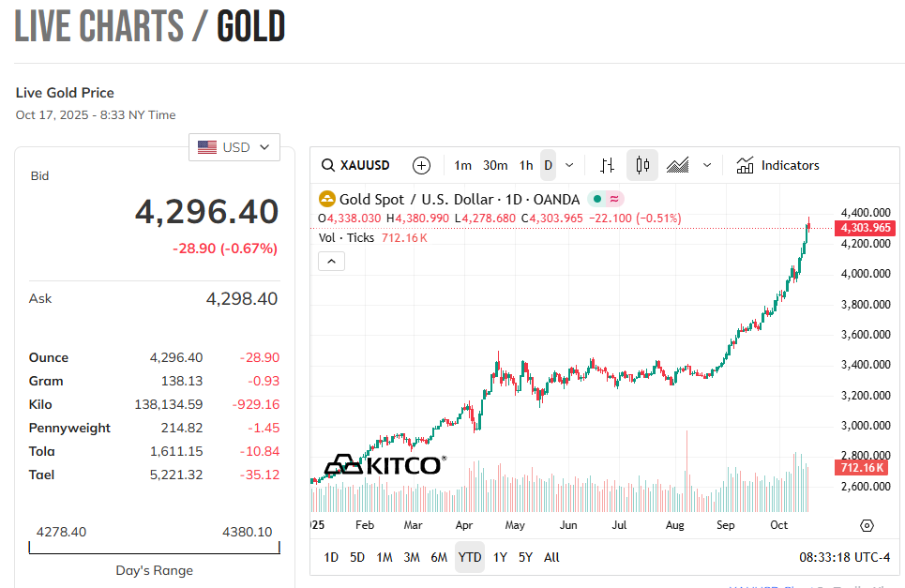This screenshot has width=905, height=588.
Task: Click the All date range button
Action: coord(551,557)
